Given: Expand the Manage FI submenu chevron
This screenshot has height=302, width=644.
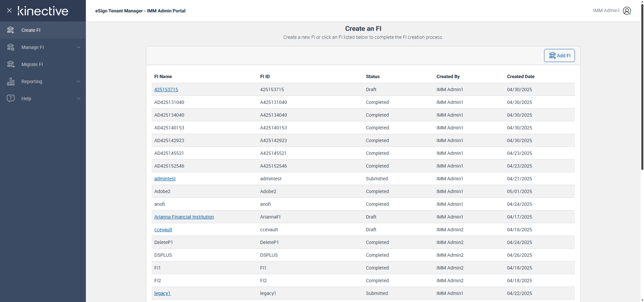Looking at the screenshot, I should click(78, 47).
